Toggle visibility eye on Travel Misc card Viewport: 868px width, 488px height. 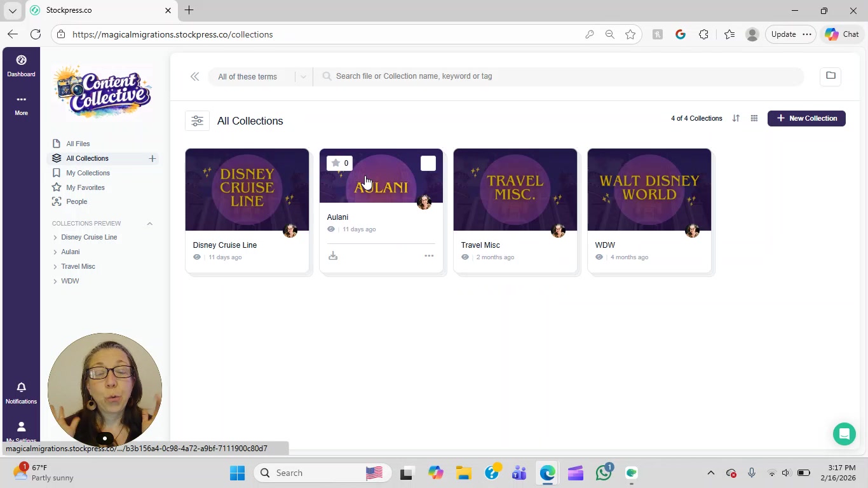click(465, 257)
